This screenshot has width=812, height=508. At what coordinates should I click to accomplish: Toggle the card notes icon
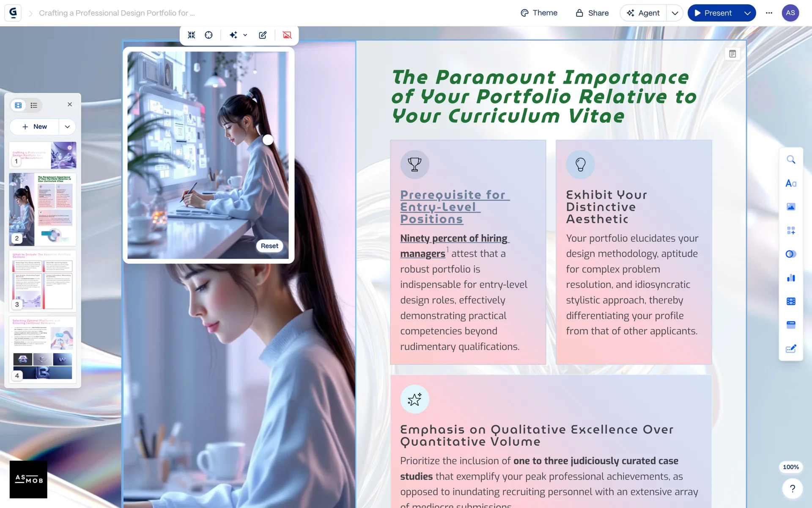click(x=732, y=54)
